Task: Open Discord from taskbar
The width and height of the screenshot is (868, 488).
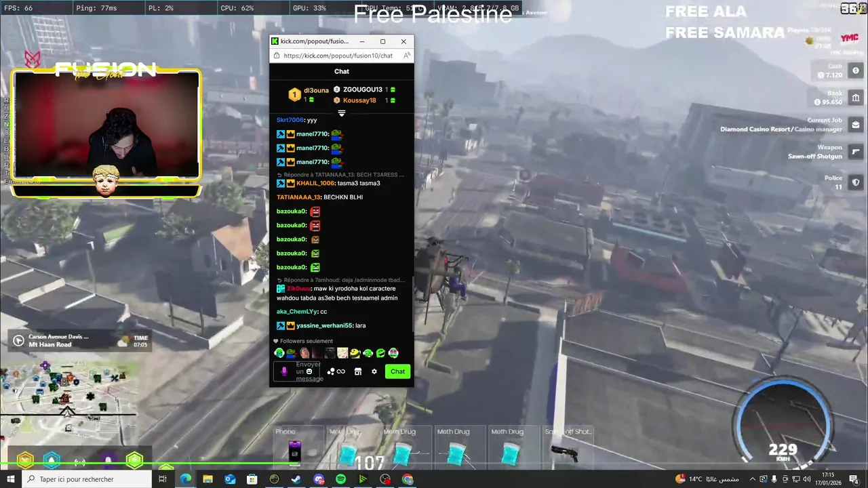Action: [x=319, y=479]
